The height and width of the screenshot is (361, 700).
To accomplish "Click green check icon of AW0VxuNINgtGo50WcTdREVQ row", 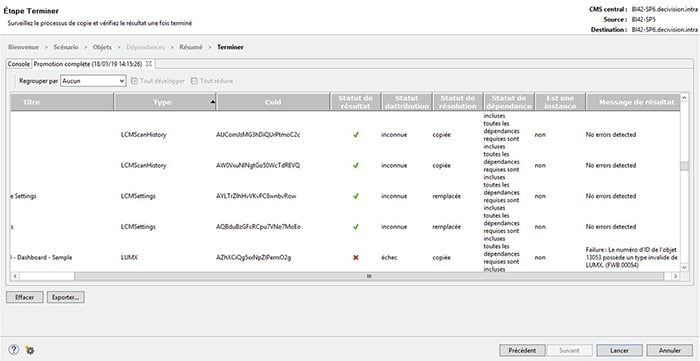I will [x=356, y=165].
